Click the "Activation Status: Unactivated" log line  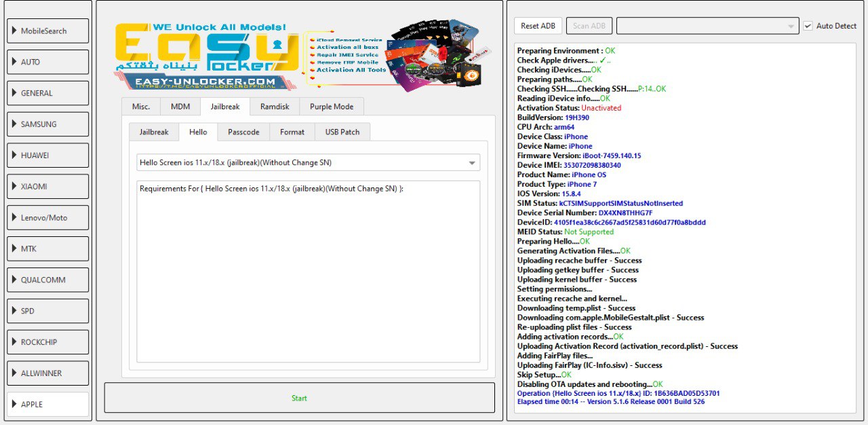point(569,108)
